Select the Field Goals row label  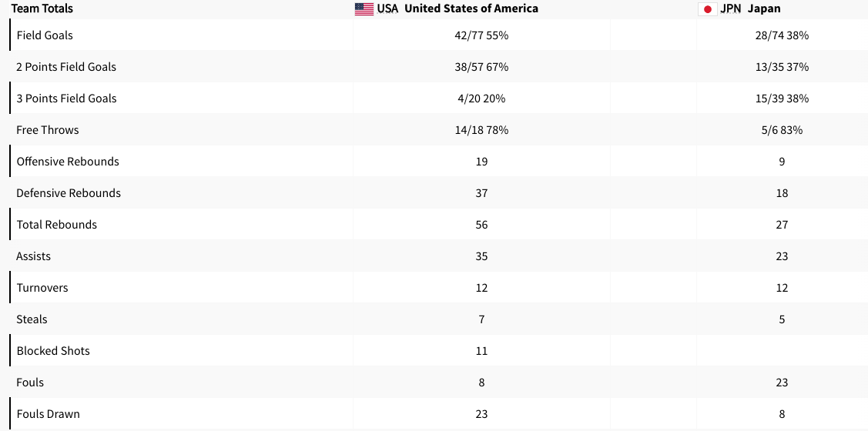[45, 35]
